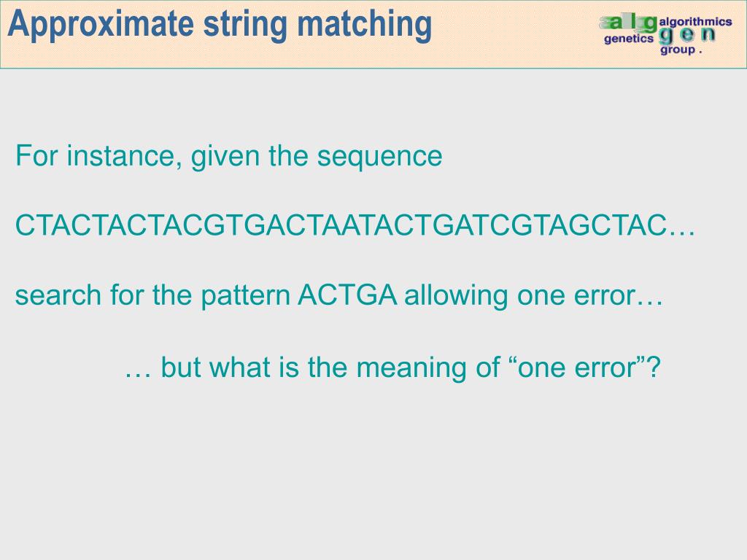Click the empty gray slide area at bottom
The width and height of the screenshot is (747, 560).
pyautogui.click(x=373, y=476)
